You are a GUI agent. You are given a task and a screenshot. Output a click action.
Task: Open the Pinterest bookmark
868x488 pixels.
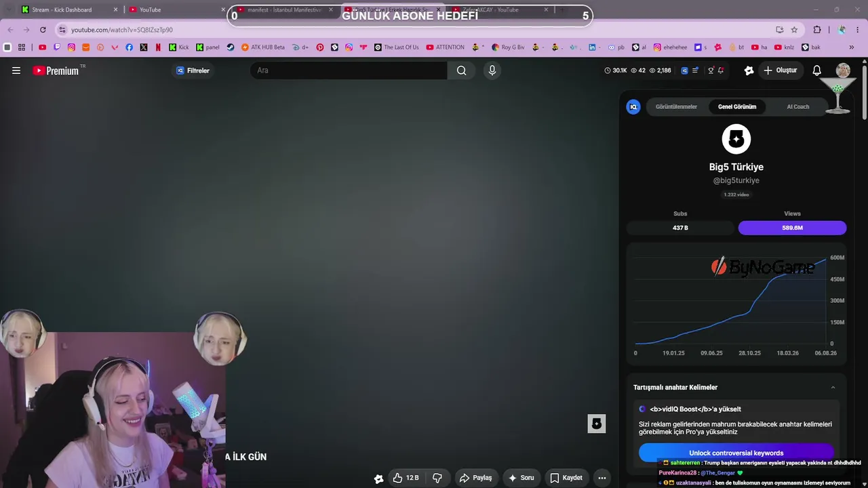[x=320, y=47]
